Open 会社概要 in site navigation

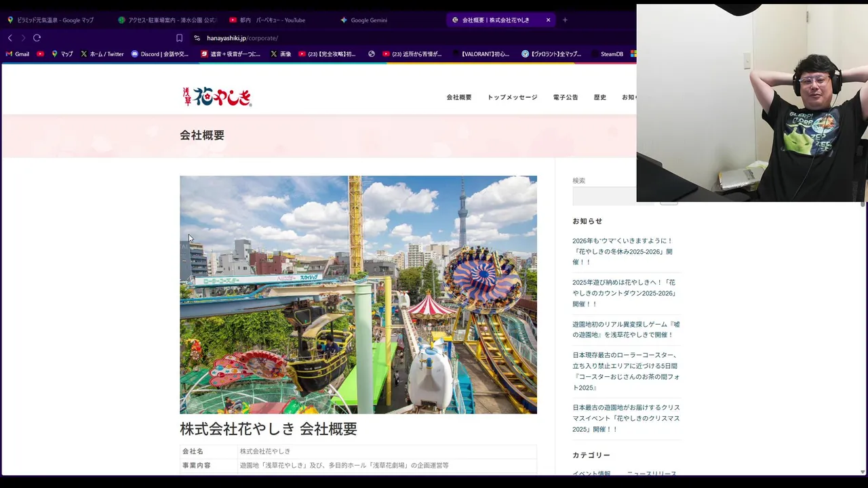[459, 98]
